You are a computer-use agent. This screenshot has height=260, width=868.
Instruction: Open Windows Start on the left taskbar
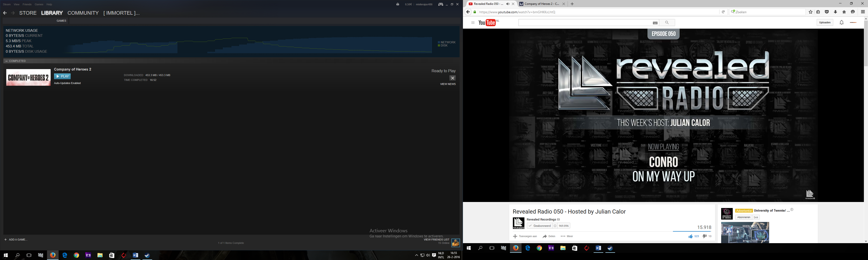6,255
